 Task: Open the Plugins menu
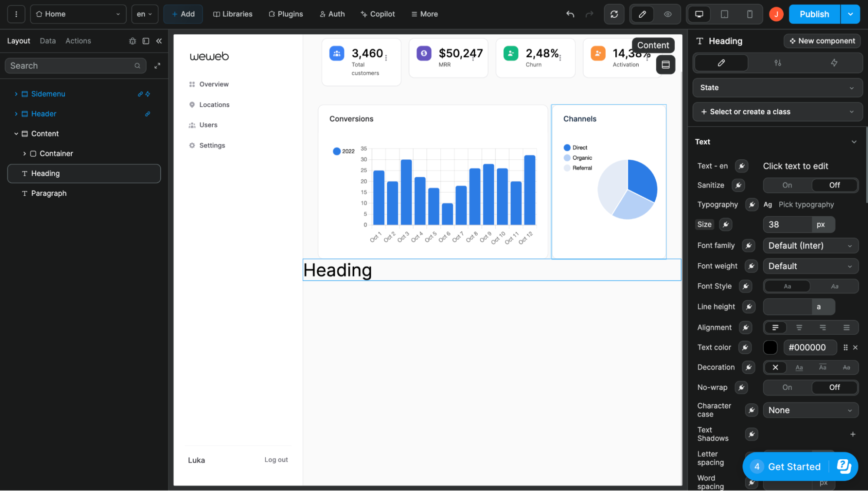pyautogui.click(x=286, y=14)
